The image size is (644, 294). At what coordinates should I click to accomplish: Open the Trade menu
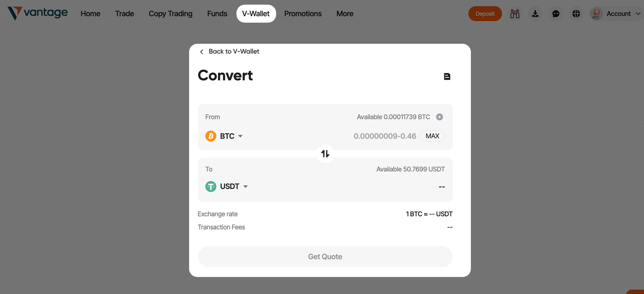pos(124,14)
